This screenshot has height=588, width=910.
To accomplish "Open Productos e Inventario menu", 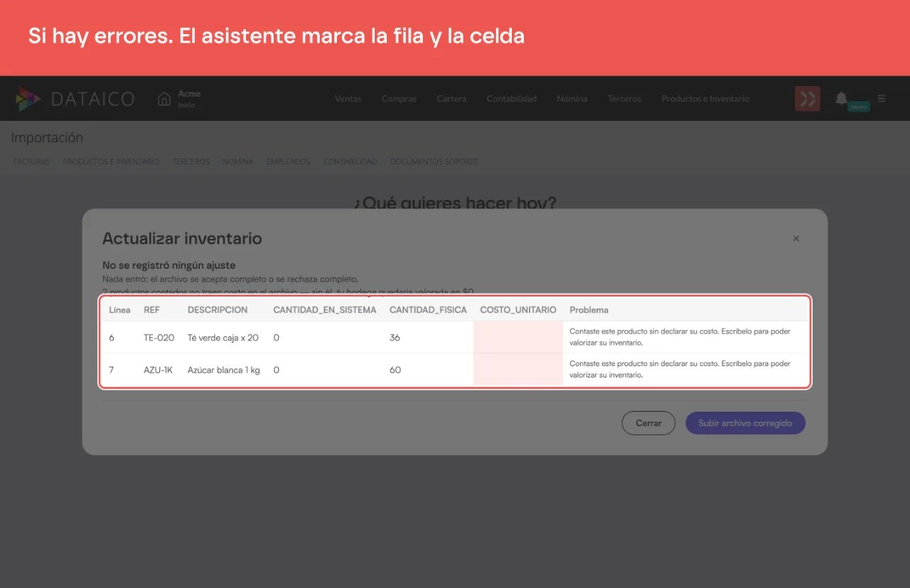I will click(x=705, y=99).
